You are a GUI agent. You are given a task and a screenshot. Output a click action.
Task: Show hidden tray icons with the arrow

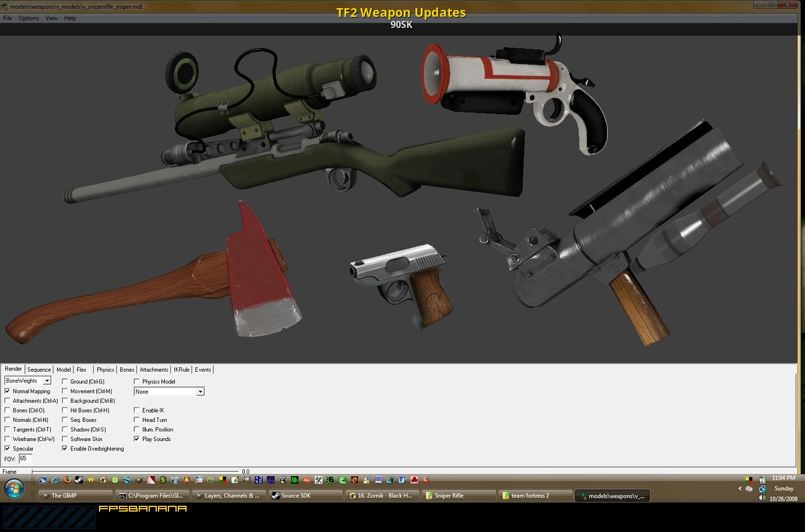coord(740,488)
